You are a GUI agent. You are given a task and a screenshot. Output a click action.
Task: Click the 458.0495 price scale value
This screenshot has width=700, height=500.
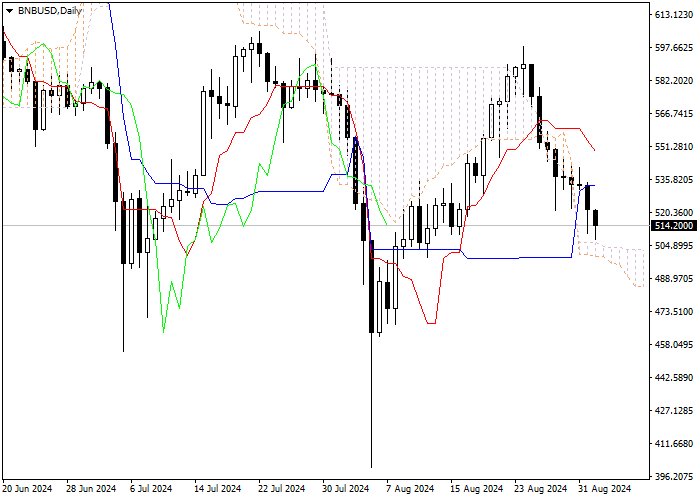tap(674, 345)
